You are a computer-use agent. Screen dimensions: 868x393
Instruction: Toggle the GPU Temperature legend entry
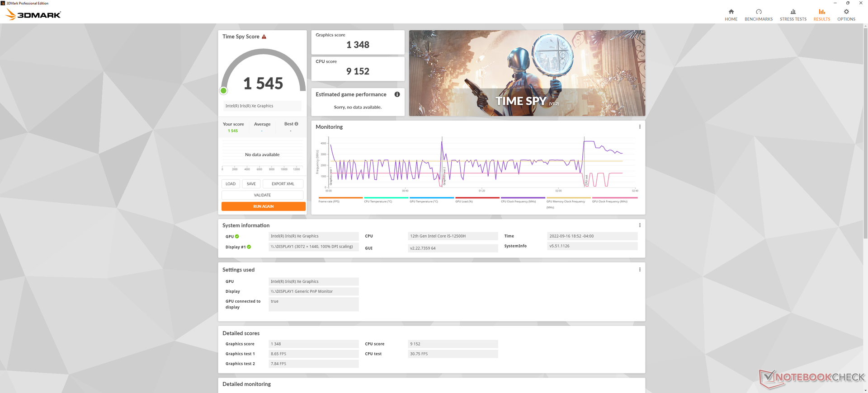(x=432, y=200)
